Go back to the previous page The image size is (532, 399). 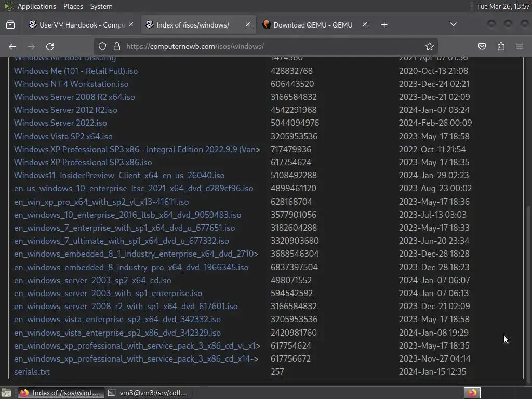[12, 46]
